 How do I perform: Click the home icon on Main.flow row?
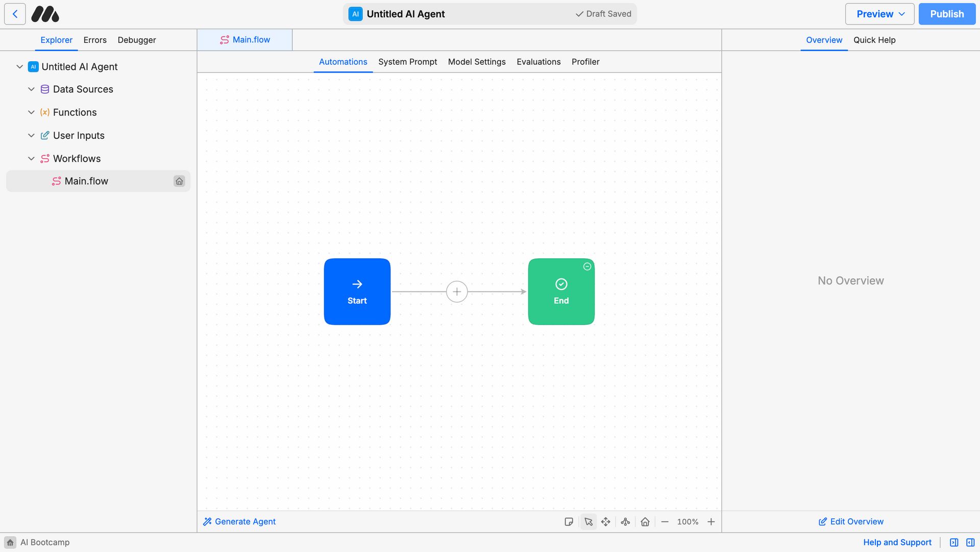tap(179, 181)
